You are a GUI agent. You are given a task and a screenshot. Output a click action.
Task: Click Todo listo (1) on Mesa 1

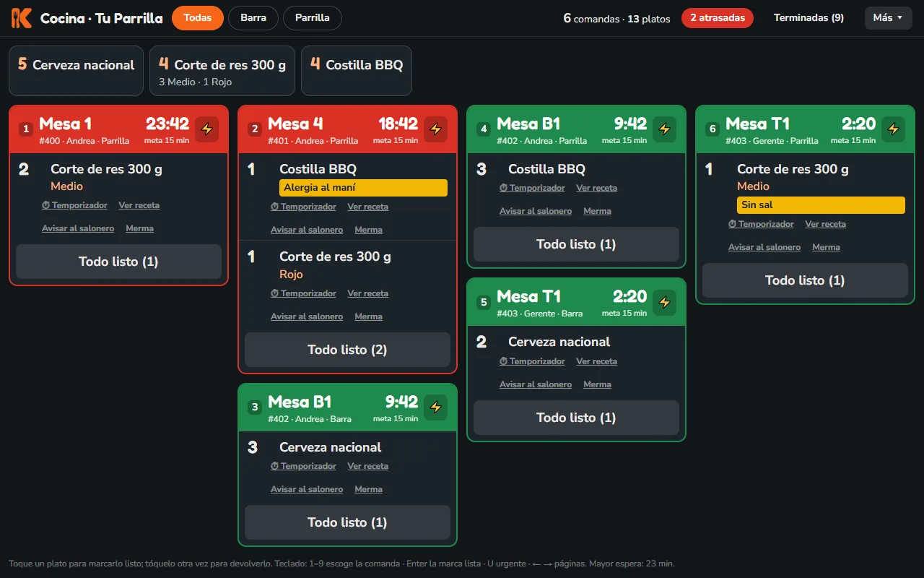point(119,262)
